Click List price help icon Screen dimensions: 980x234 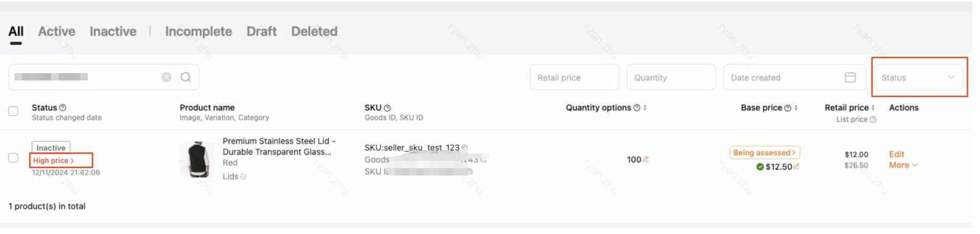[873, 119]
